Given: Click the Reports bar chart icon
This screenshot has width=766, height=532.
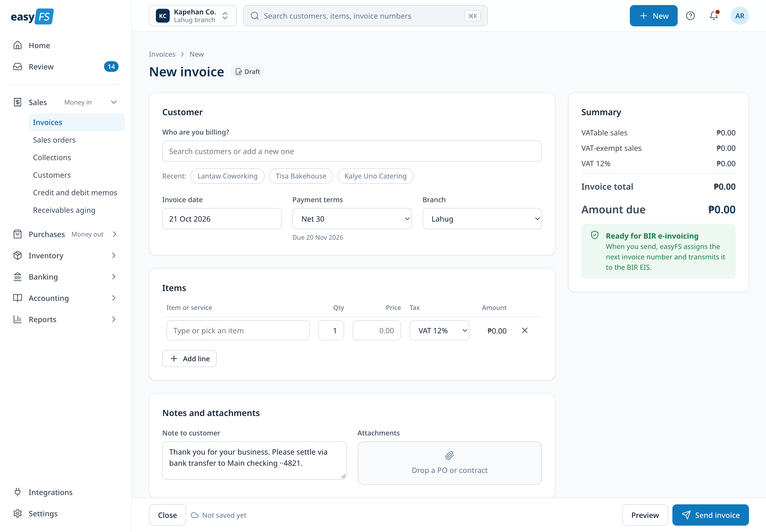Looking at the screenshot, I should (18, 319).
